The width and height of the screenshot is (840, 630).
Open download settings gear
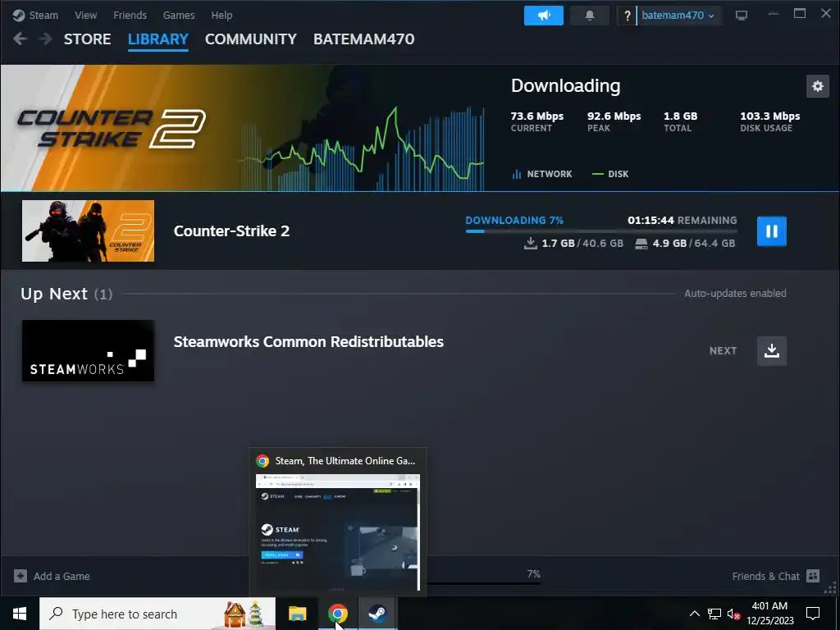[818, 86]
